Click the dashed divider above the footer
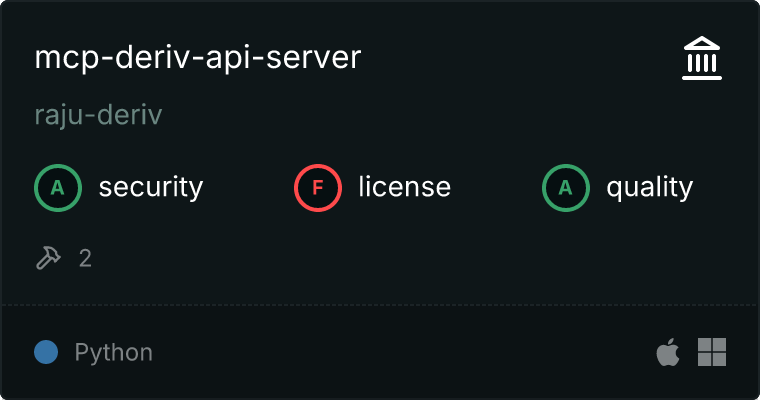 380,304
